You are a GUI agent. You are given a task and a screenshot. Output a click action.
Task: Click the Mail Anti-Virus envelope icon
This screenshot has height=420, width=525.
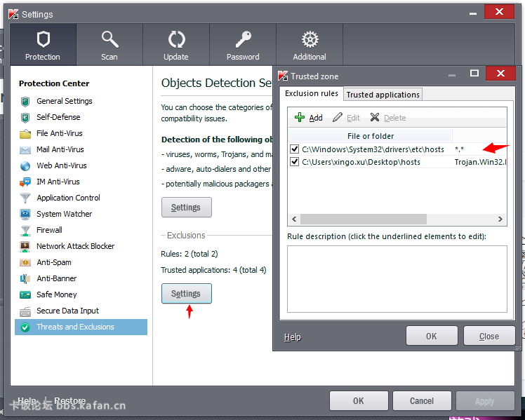tap(25, 150)
